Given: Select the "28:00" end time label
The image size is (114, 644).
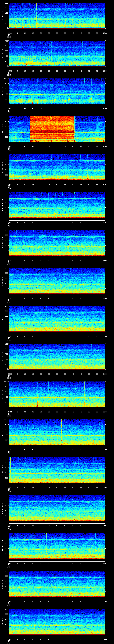Looking at the screenshot, I should tap(105, 525).
